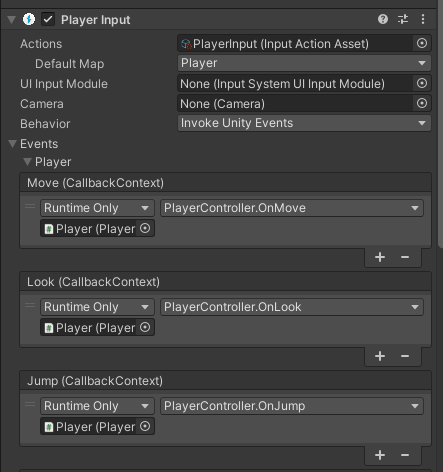
Task: Grab the Jump event entry reorder handle
Action: pos(30,405)
